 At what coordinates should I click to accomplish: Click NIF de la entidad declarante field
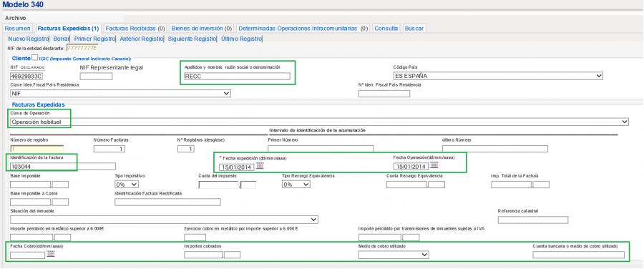click(82, 48)
